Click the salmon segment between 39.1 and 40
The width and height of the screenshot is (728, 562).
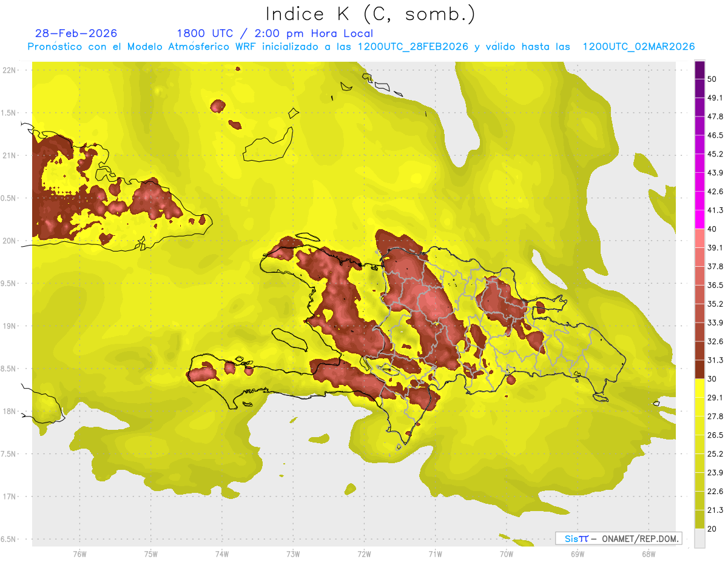point(699,238)
